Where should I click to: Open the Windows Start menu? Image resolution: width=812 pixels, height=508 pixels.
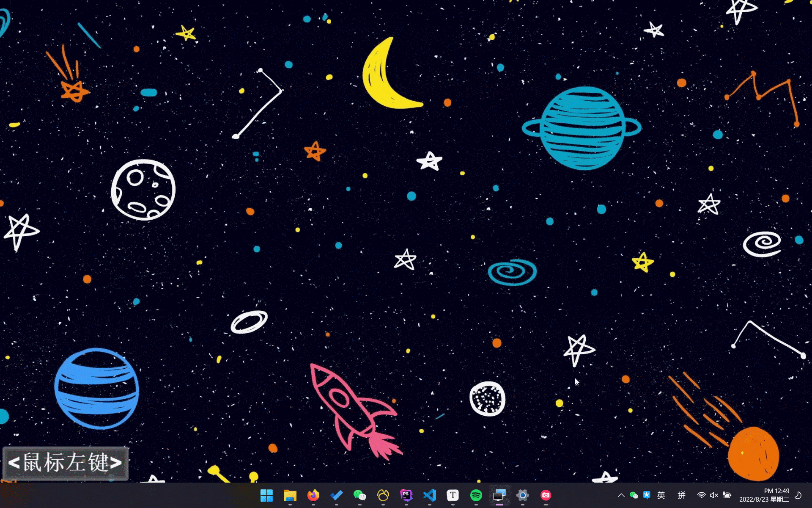[266, 495]
